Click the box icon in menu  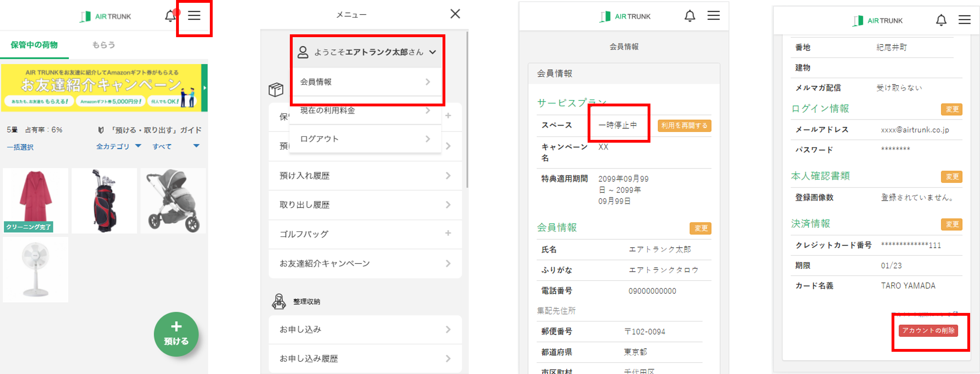click(276, 90)
